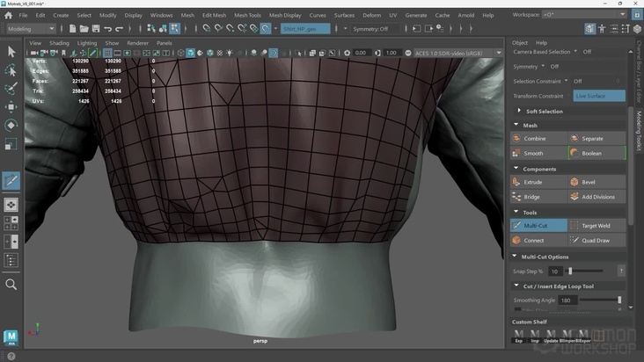Expand the Soft Selection section
Image resolution: width=644 pixels, height=362 pixels.
point(519,111)
